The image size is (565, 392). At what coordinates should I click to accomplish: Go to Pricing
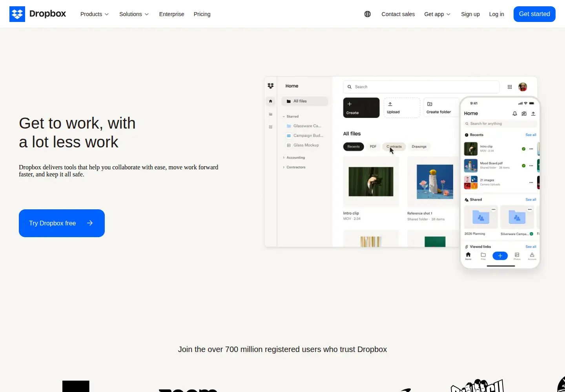pyautogui.click(x=202, y=14)
